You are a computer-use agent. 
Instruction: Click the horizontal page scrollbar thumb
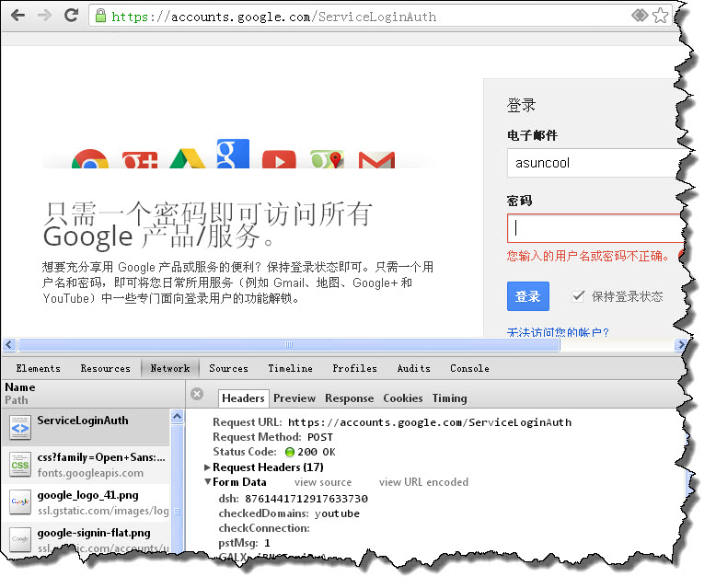click(289, 344)
